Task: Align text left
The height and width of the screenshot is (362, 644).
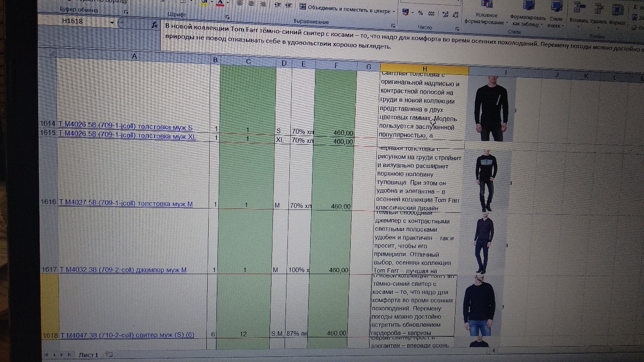Action: point(240,3)
